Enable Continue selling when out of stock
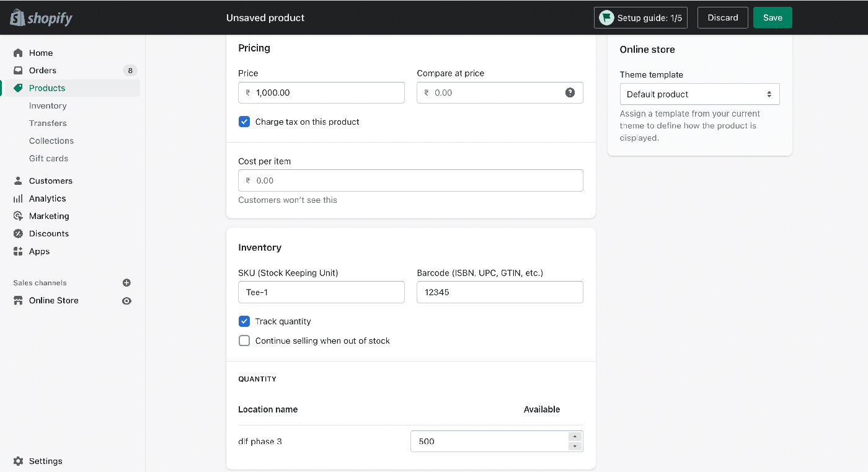Screen dimensions: 868x472 pyautogui.click(x=244, y=341)
